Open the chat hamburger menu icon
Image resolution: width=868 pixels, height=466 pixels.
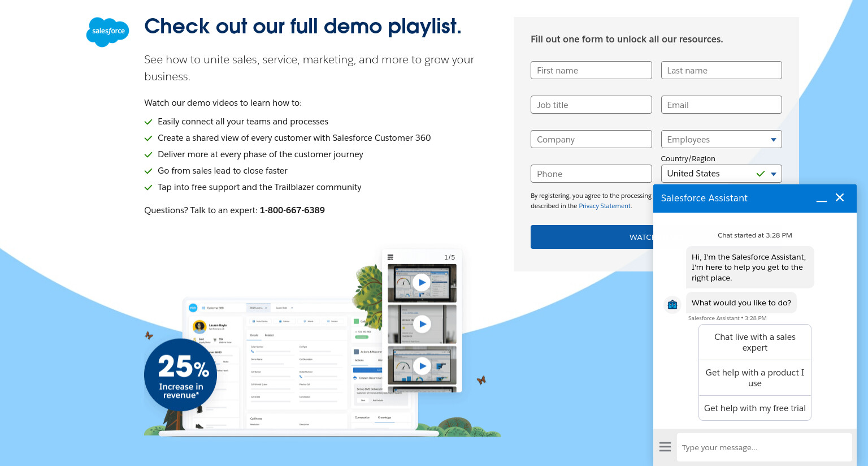point(665,447)
